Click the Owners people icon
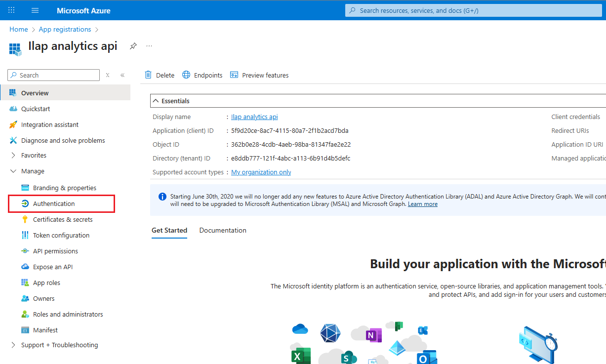 coord(25,298)
